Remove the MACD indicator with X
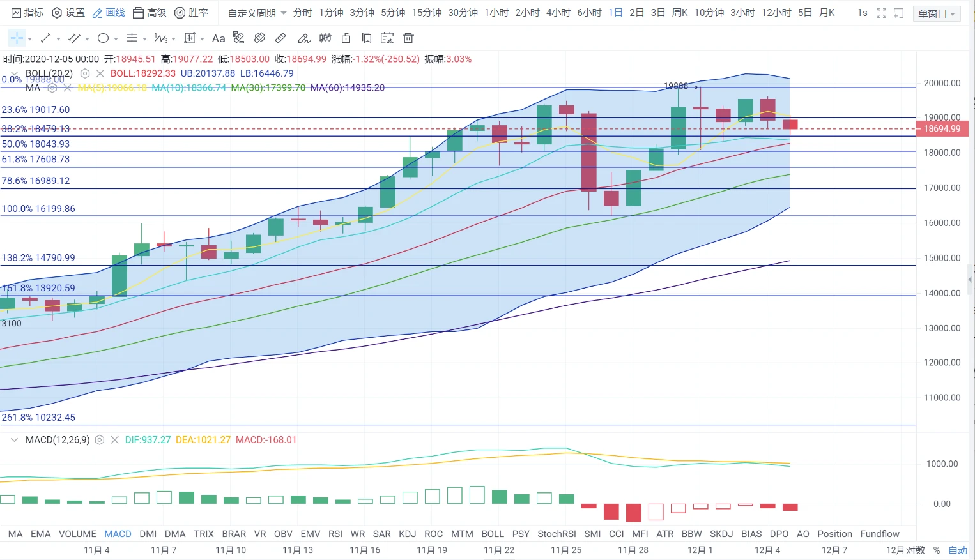Viewport: 975px width, 560px height. tap(115, 440)
